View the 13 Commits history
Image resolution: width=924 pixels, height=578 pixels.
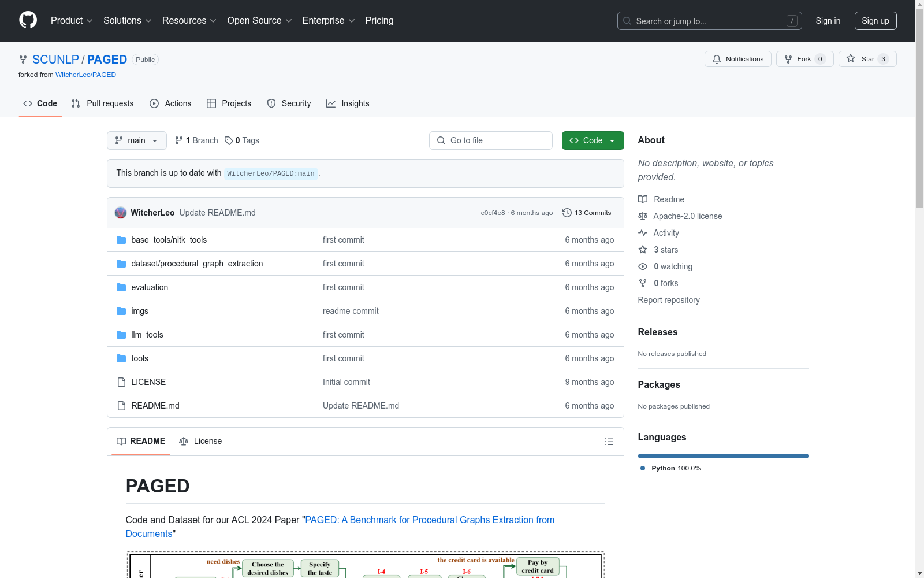(587, 213)
